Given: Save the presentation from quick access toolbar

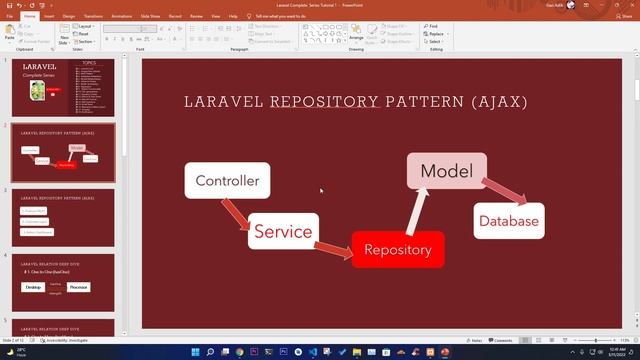Looking at the screenshot, I should (x=9, y=5).
